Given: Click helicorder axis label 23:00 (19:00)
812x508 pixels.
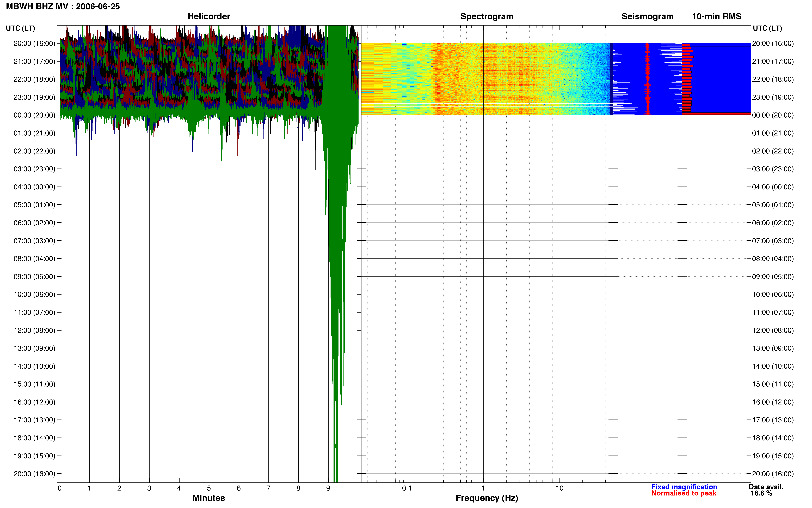Looking at the screenshot, I should coord(34,97).
